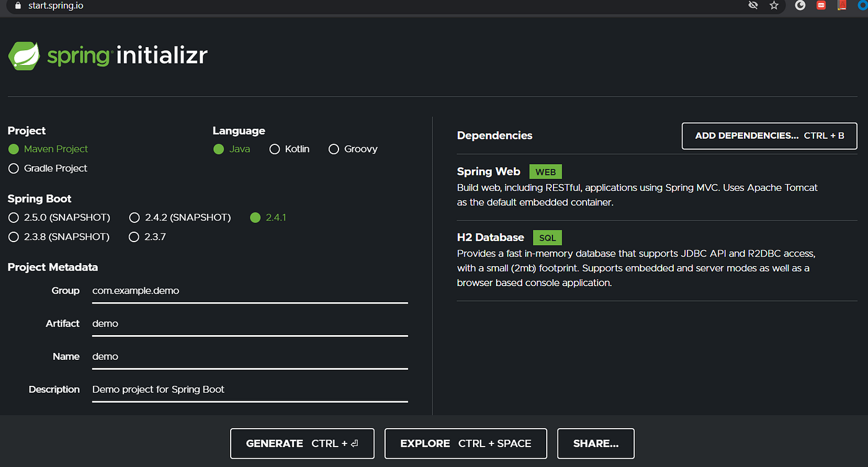Open the blue ring extension icon
Viewport: 868px width, 467px height.
862,6
